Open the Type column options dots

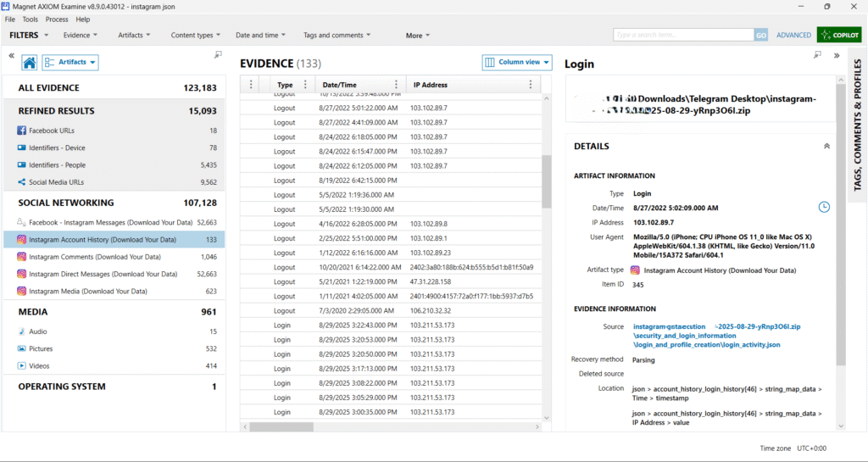305,85
